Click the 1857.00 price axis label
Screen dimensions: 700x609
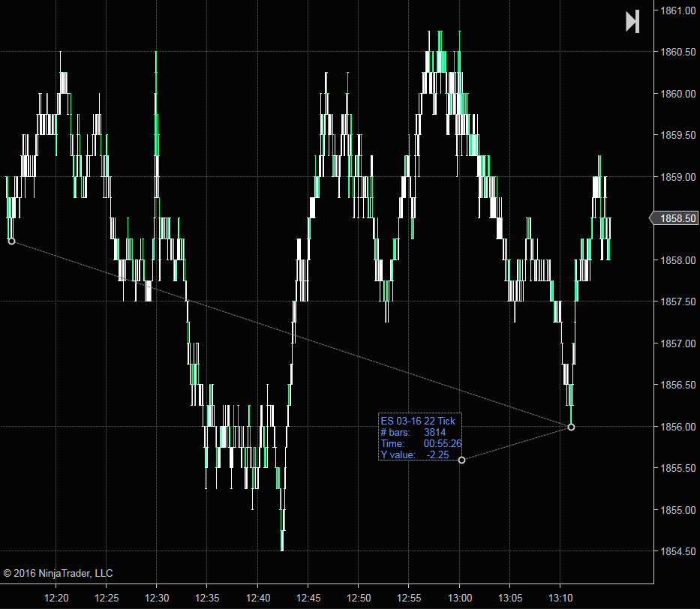(x=677, y=343)
